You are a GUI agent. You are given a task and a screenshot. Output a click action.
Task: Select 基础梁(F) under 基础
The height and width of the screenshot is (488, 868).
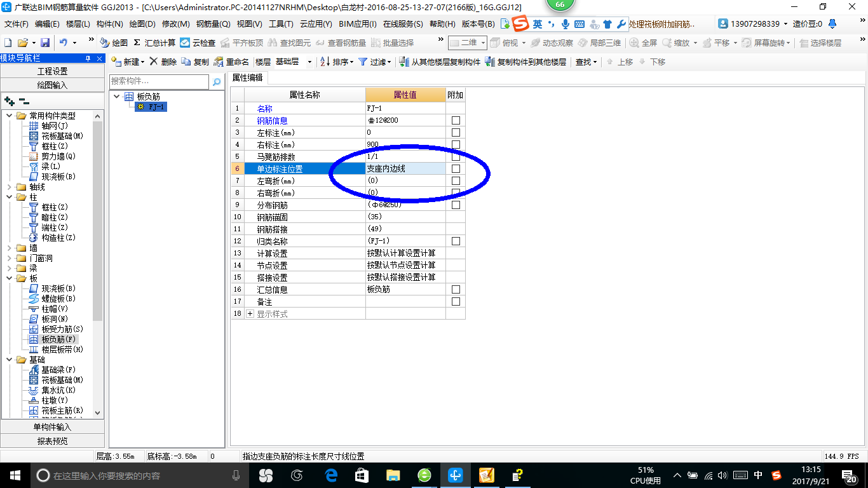click(53, 370)
